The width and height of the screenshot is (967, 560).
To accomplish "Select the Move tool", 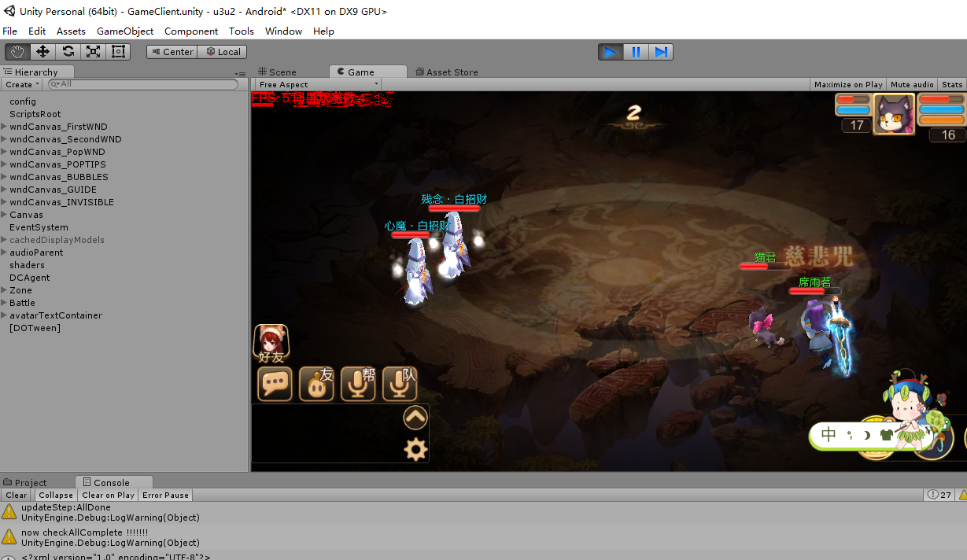I will pos(42,52).
